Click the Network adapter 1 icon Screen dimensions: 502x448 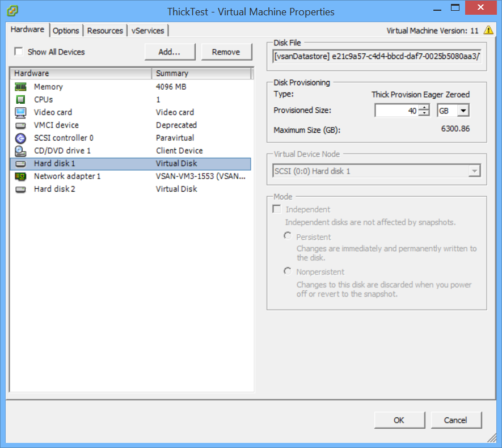point(20,176)
